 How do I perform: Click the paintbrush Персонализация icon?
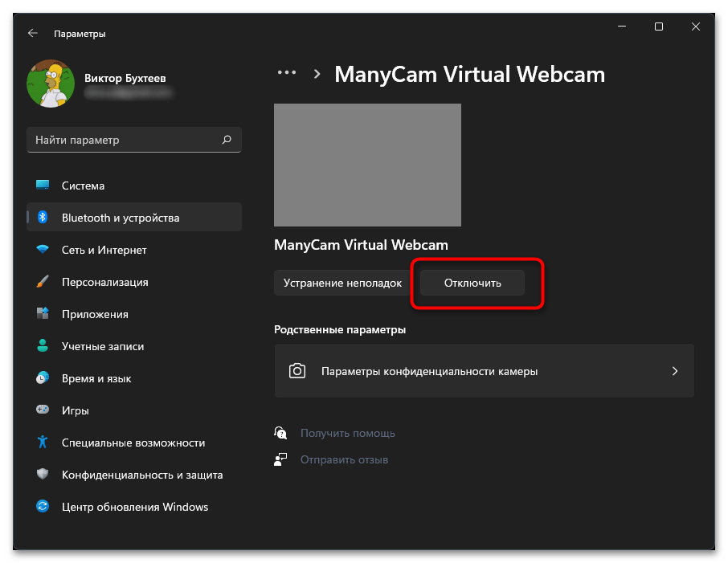click(x=43, y=282)
